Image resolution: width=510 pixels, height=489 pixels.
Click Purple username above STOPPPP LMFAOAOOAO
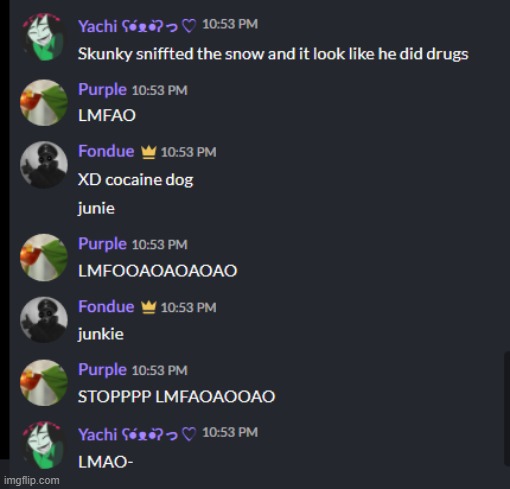102,370
